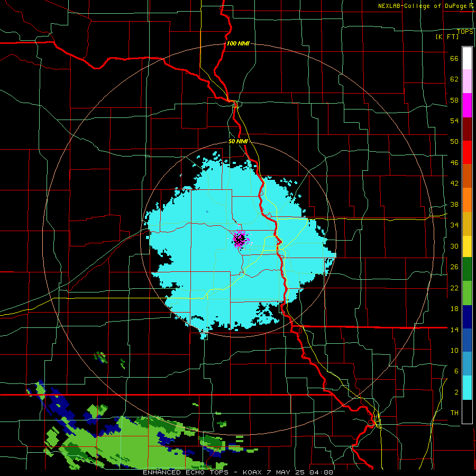
Task: Click the cyan 6 kft legend swatch
Action: pyautogui.click(x=467, y=388)
